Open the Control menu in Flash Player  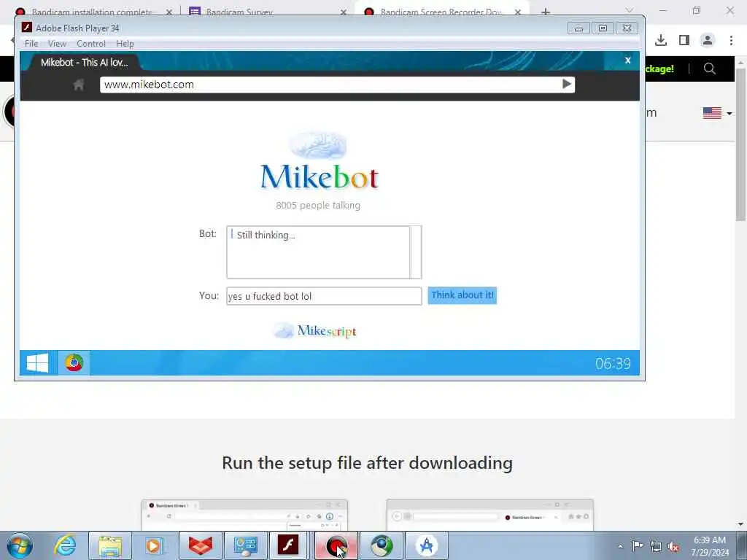91,43
